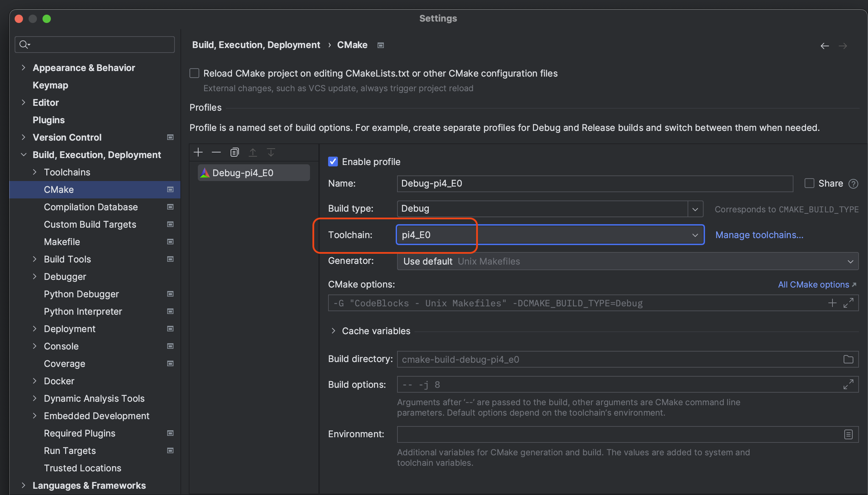This screenshot has height=495, width=868.
Task: Click the project icon beside Compilation Database
Action: coord(170,207)
